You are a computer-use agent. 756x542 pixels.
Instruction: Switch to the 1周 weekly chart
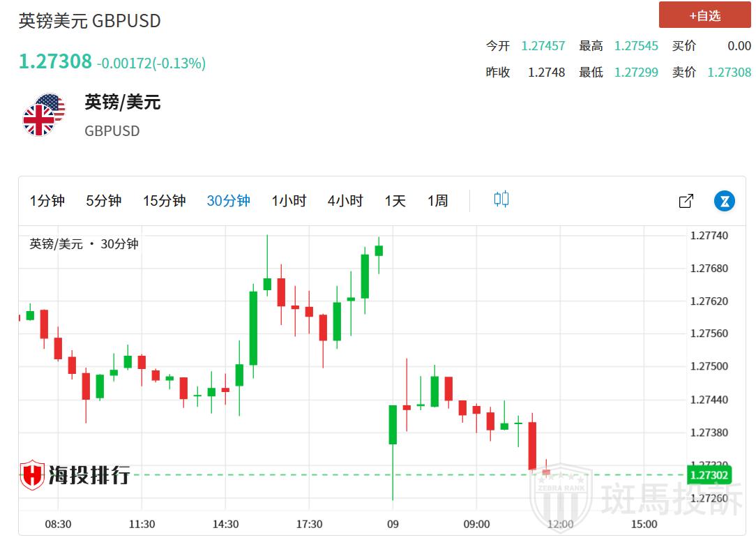coord(437,201)
